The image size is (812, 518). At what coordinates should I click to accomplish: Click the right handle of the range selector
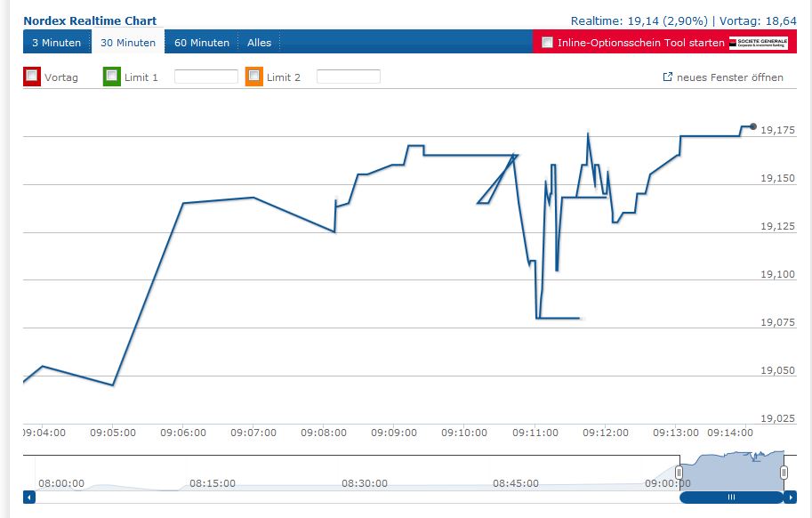(784, 472)
